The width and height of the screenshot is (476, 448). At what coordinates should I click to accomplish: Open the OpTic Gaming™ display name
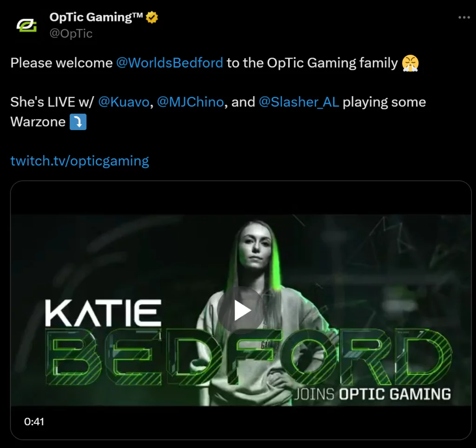click(x=96, y=17)
